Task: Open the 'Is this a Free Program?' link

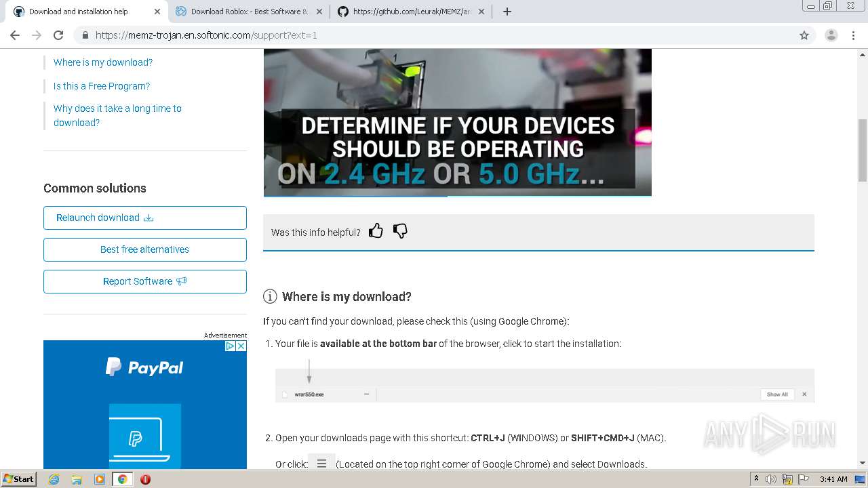Action: pyautogui.click(x=102, y=86)
